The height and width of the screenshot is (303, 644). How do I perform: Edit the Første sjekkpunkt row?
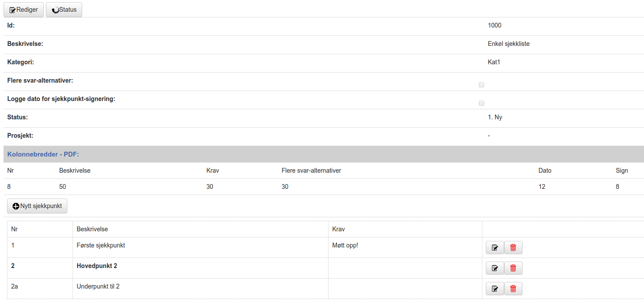tap(495, 247)
